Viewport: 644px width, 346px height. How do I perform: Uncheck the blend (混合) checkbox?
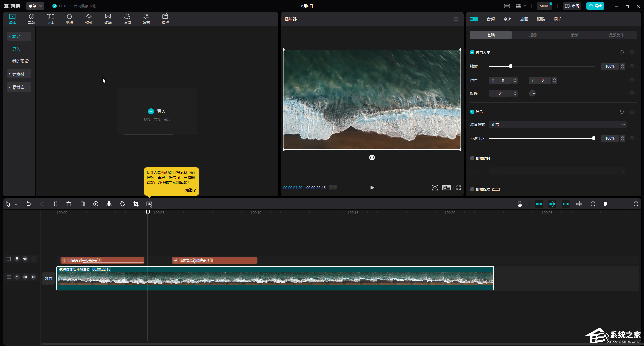tap(472, 112)
